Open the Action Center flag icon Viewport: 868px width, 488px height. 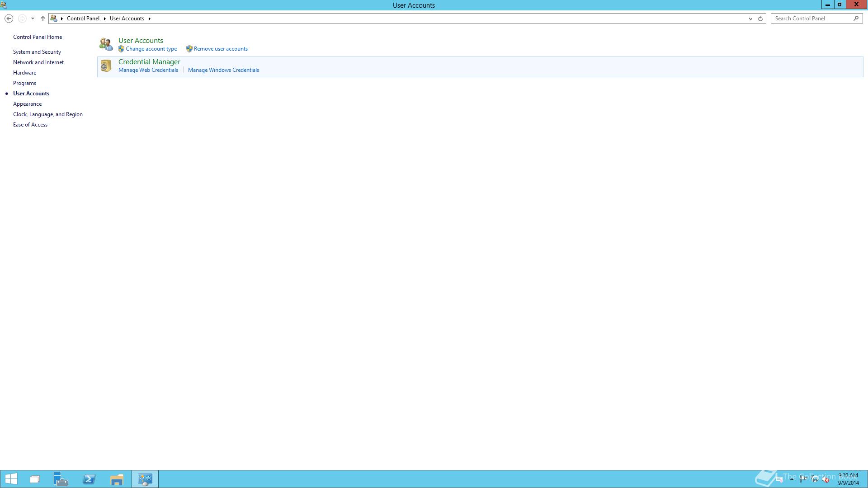click(x=803, y=479)
